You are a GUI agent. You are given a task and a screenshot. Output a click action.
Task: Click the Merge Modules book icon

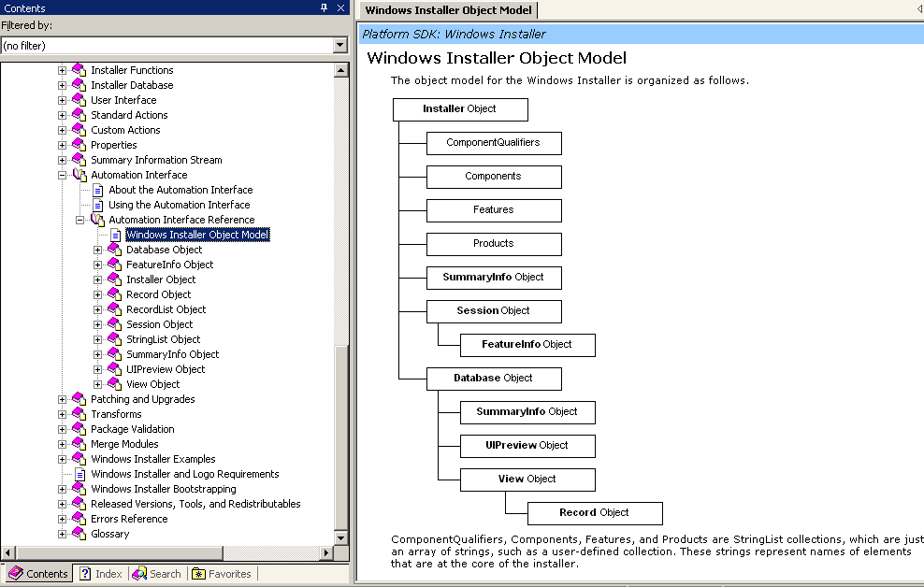[79, 444]
